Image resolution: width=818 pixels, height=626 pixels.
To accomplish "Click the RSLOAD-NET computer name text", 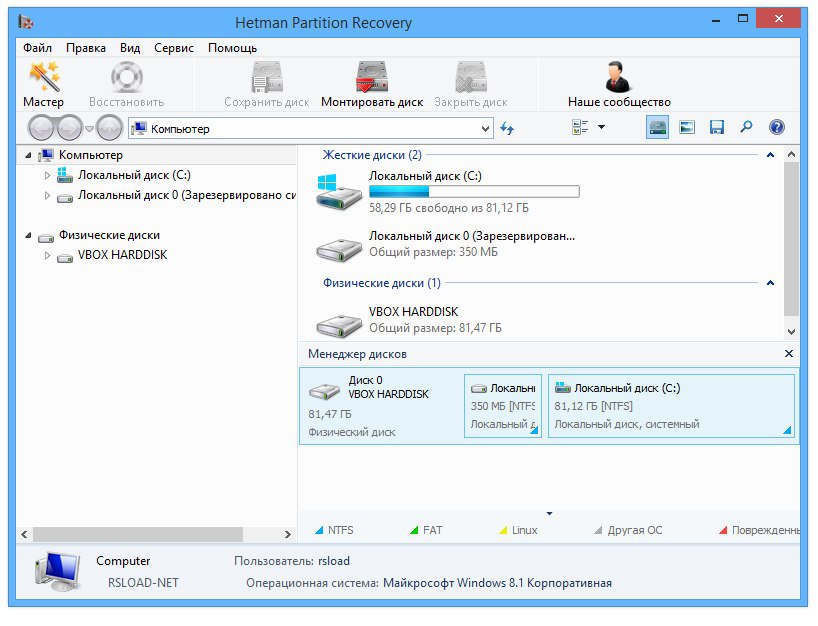I will (x=143, y=583).
